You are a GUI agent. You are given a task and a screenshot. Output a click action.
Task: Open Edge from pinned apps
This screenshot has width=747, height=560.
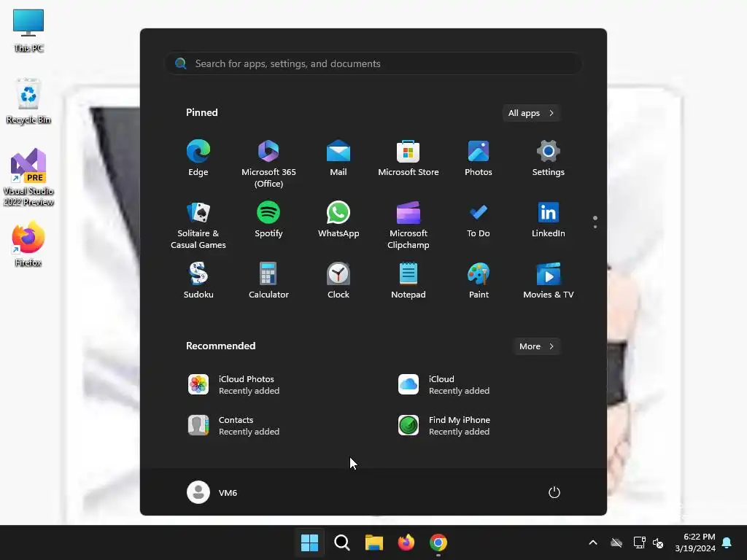198,158
